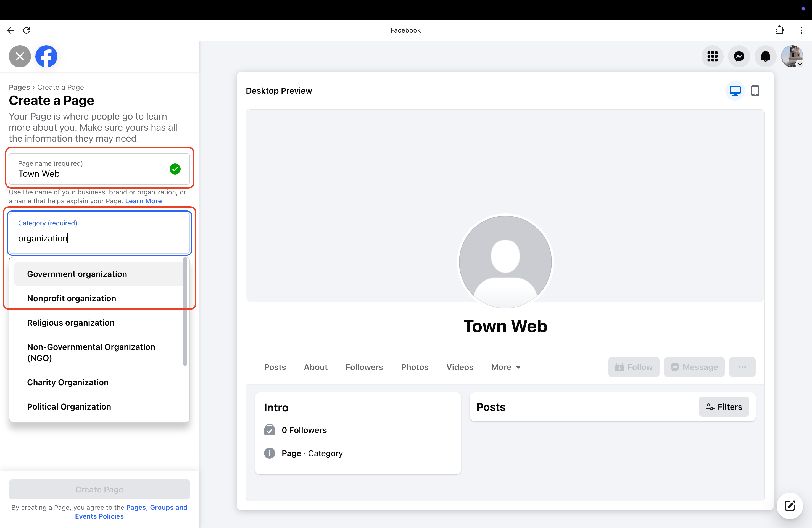Viewport: 812px width, 528px height.
Task: Open the account profile menu
Action: (792, 56)
